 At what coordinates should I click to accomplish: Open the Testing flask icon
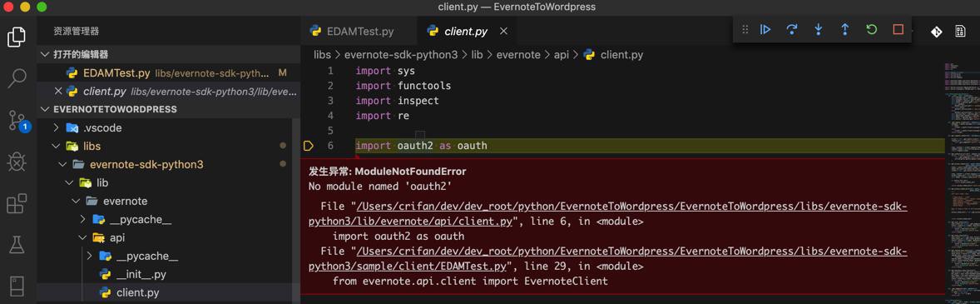coord(17,245)
